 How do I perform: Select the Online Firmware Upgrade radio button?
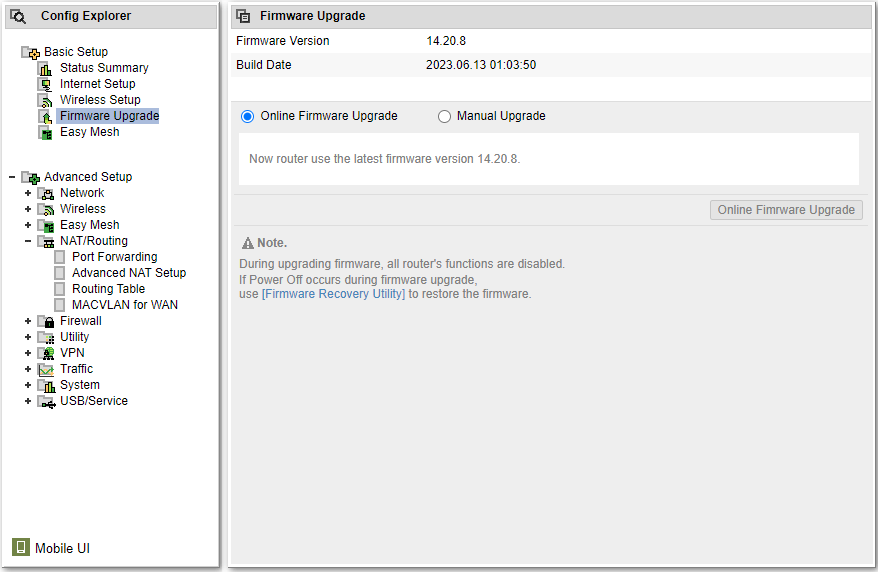tap(247, 117)
